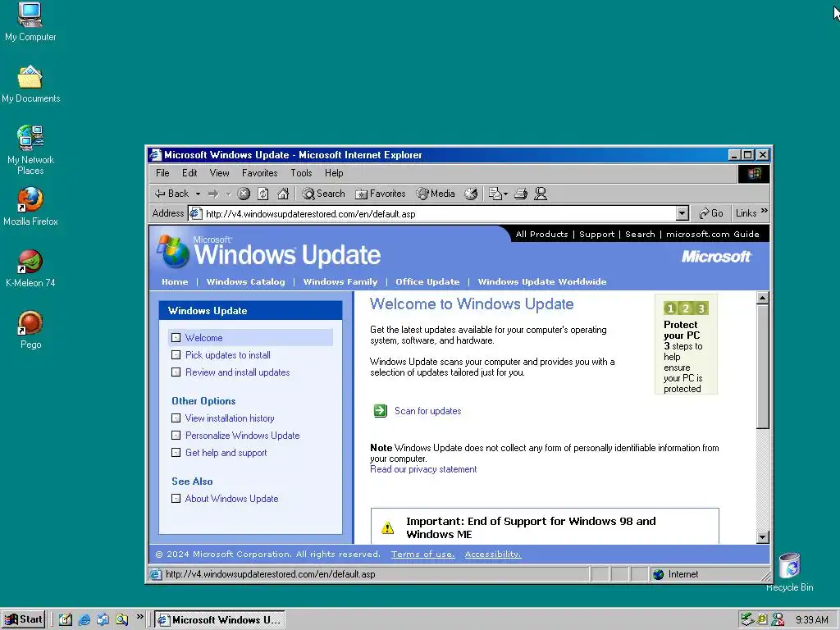Expand quick launch overflow chevron
The image size is (840, 630).
click(x=139, y=617)
